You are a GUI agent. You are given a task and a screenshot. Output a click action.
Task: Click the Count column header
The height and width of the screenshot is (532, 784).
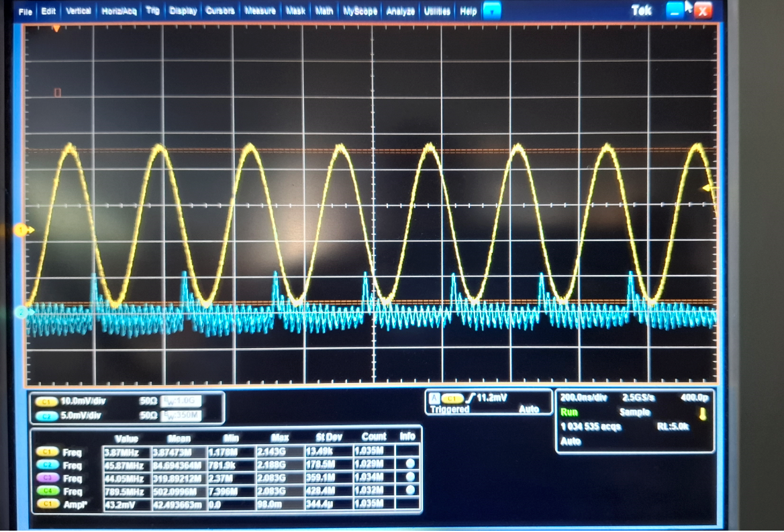[x=374, y=437]
